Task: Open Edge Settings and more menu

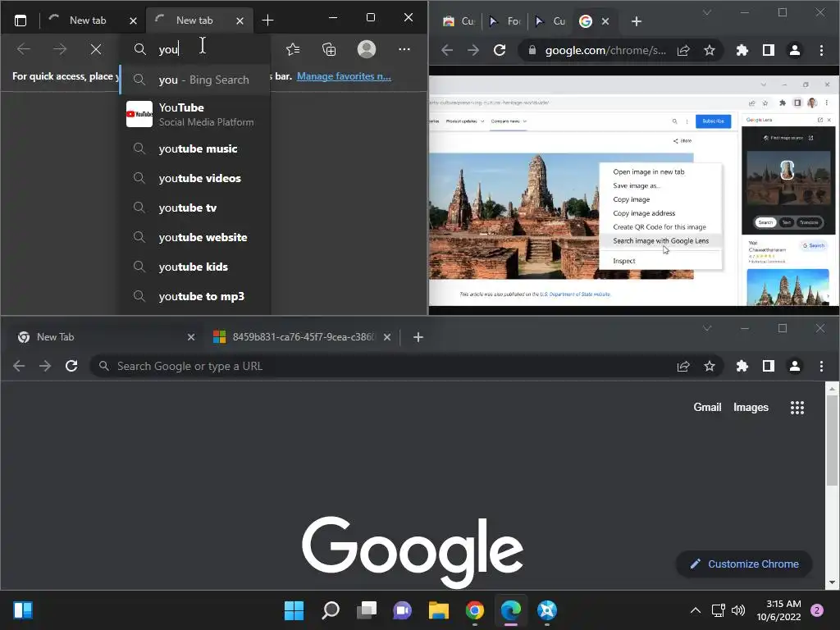Action: 404,49
